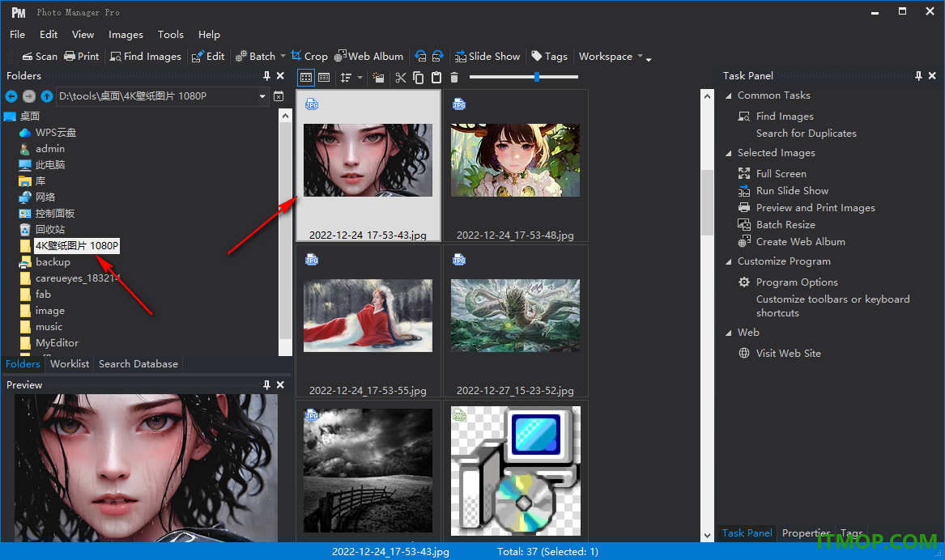Click the Cut scissors icon
Screen dimensions: 945x560
401,77
